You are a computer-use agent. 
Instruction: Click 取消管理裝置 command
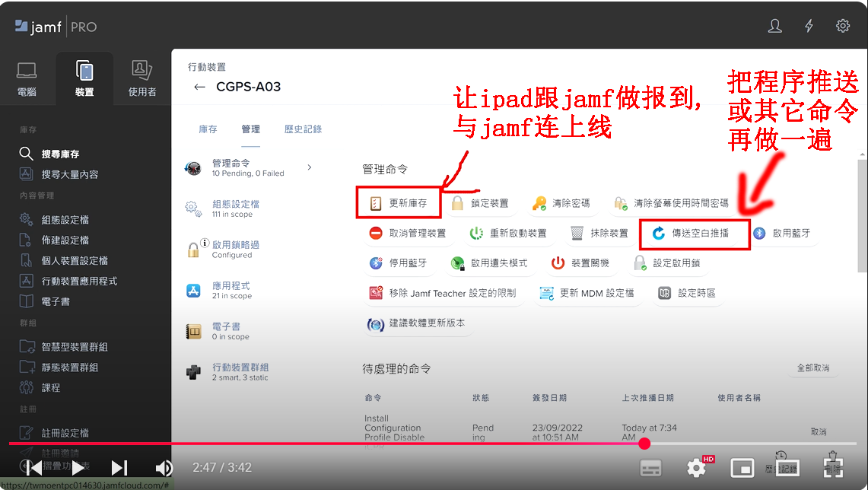[x=408, y=233]
